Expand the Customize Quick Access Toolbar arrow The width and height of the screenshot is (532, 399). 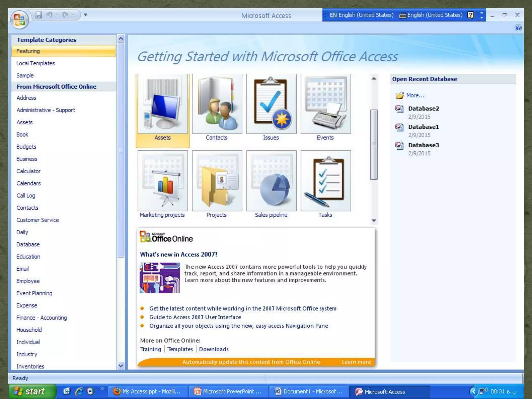click(85, 15)
